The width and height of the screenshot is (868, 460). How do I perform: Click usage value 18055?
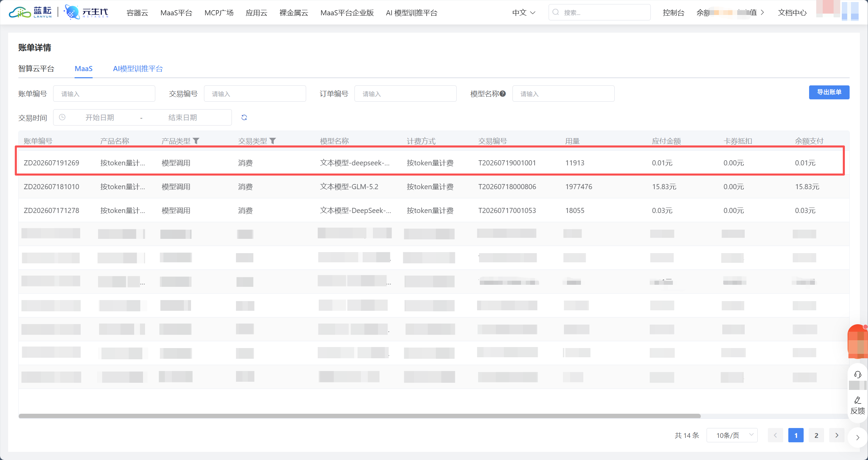click(x=574, y=210)
